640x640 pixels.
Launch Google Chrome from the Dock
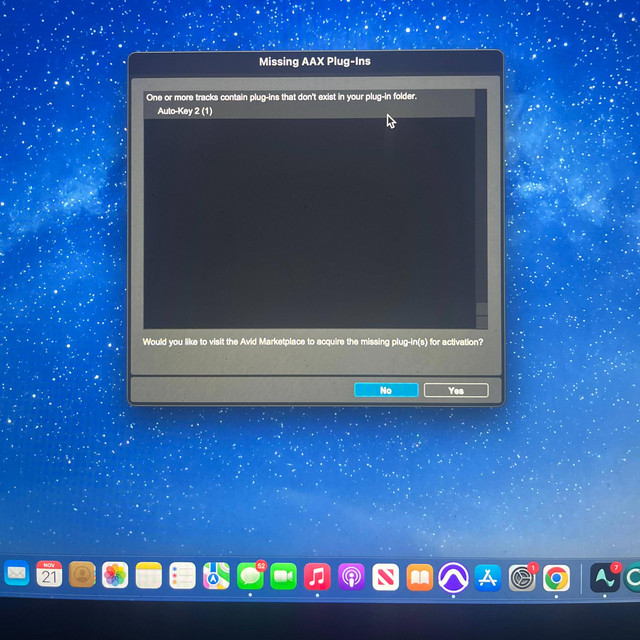pyautogui.click(x=556, y=578)
